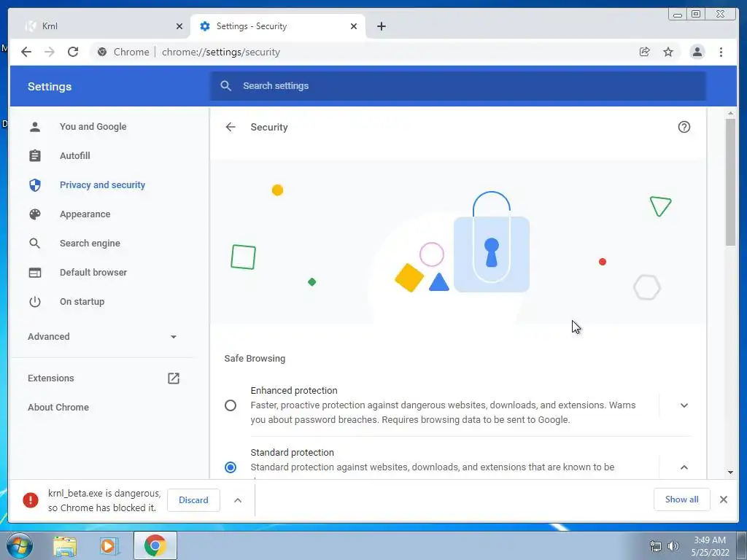This screenshot has width=747, height=560.
Task: Open a new tab with the plus button
Action: (381, 26)
